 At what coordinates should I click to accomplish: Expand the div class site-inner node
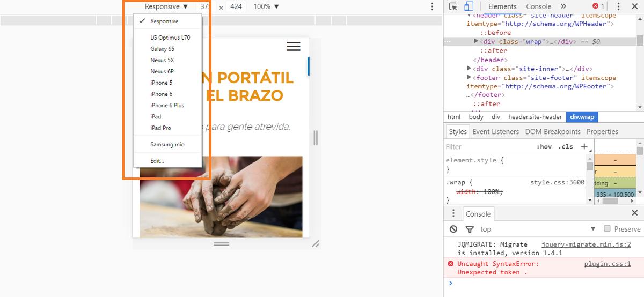click(469, 69)
